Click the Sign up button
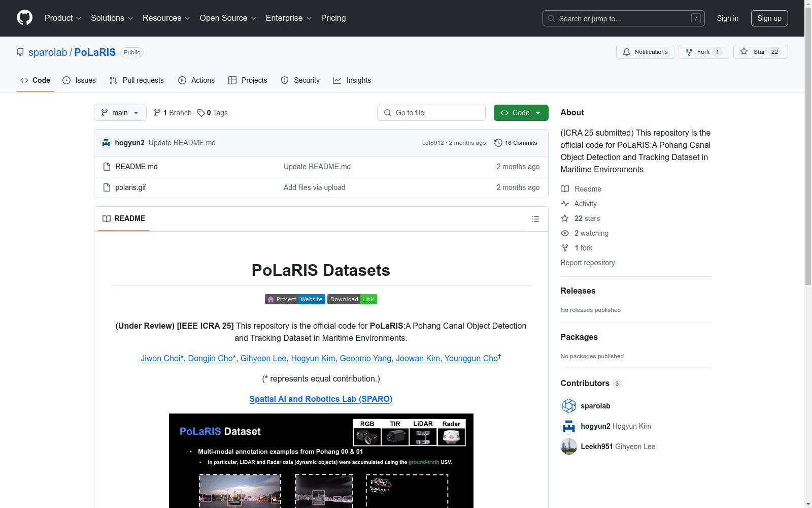 pos(769,18)
